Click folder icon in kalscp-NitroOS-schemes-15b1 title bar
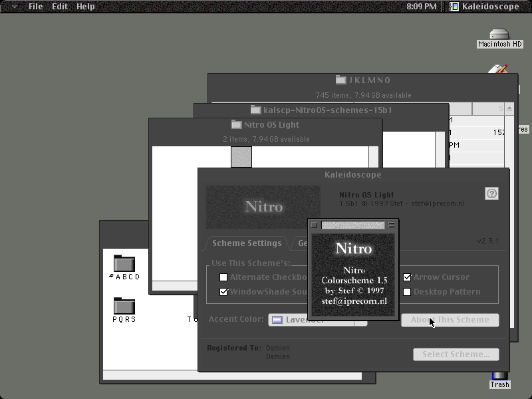 (255, 110)
